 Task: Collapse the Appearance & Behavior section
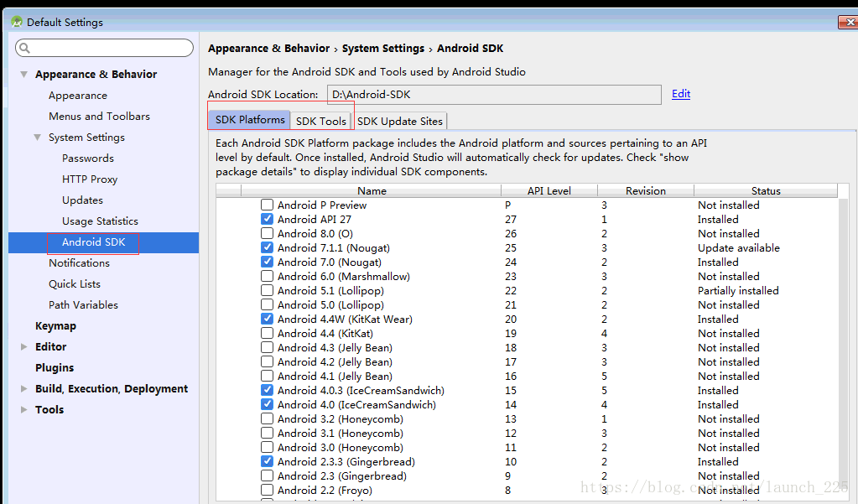[23, 74]
